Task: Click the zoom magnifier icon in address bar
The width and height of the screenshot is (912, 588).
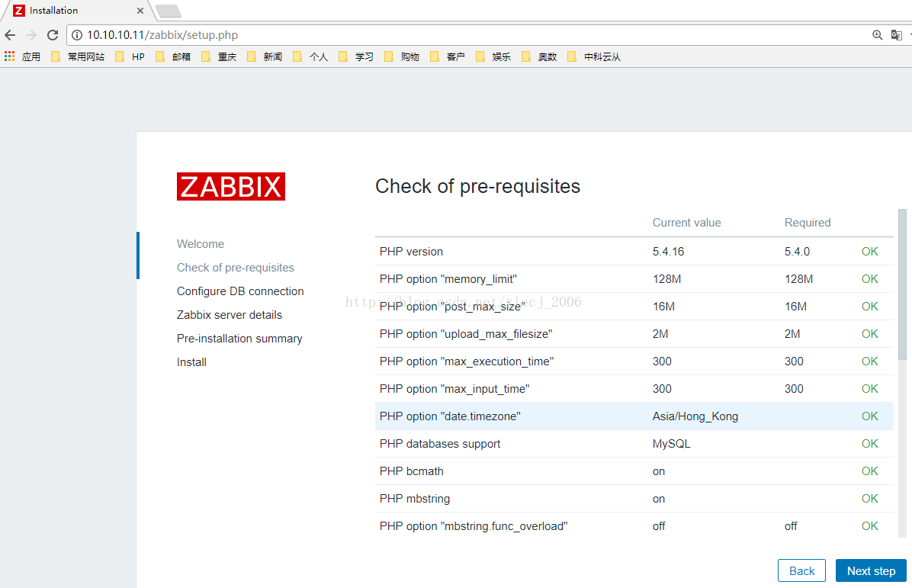Action: click(877, 35)
